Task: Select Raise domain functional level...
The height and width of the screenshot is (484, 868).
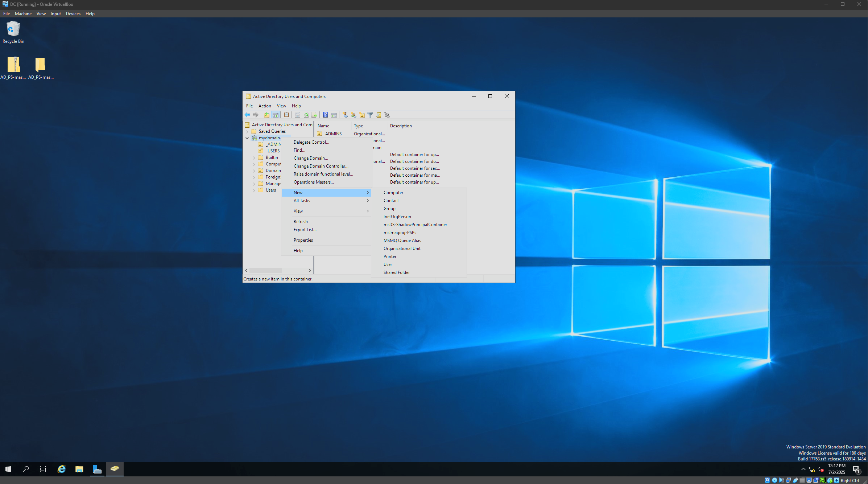Action: click(326, 174)
